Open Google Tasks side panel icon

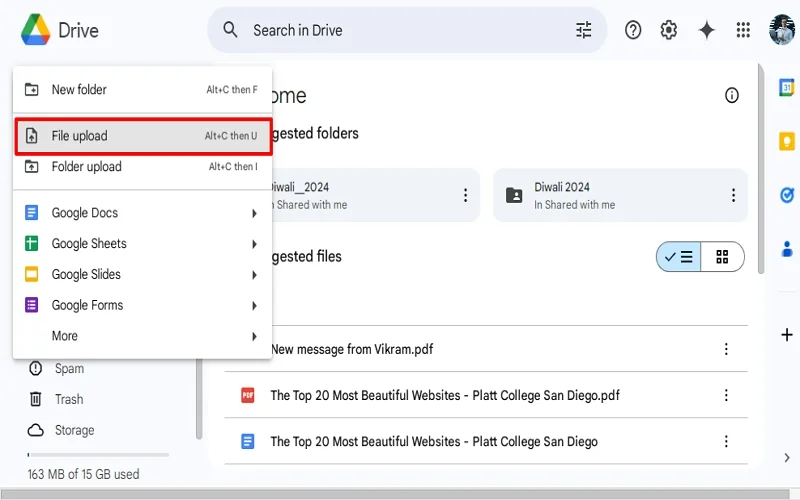pyautogui.click(x=787, y=195)
